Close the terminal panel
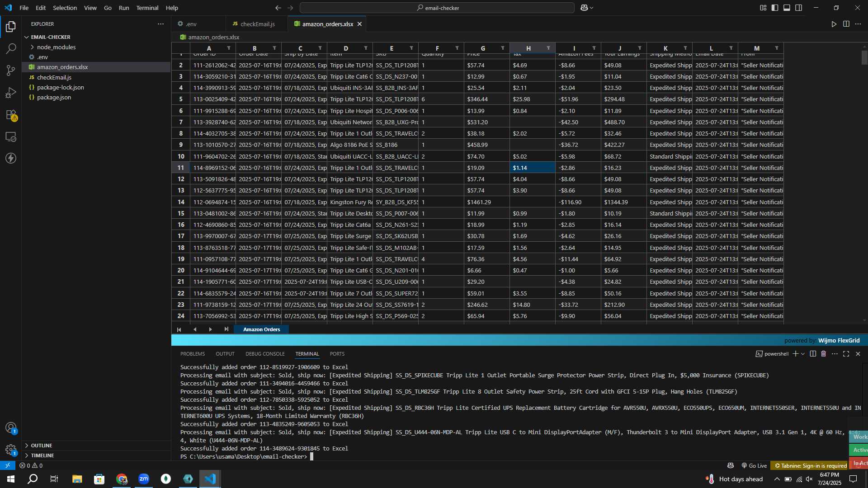Screen dimensions: 868x488 pos(858,354)
